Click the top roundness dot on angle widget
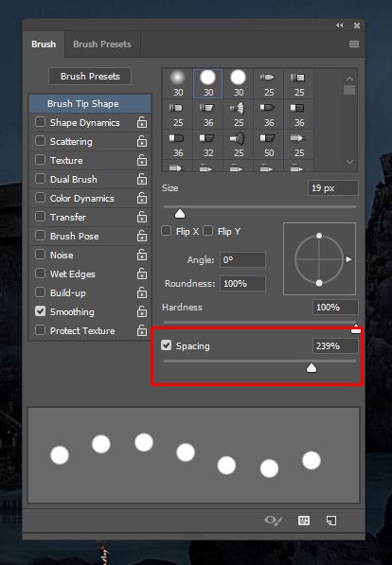The image size is (392, 565). (319, 236)
